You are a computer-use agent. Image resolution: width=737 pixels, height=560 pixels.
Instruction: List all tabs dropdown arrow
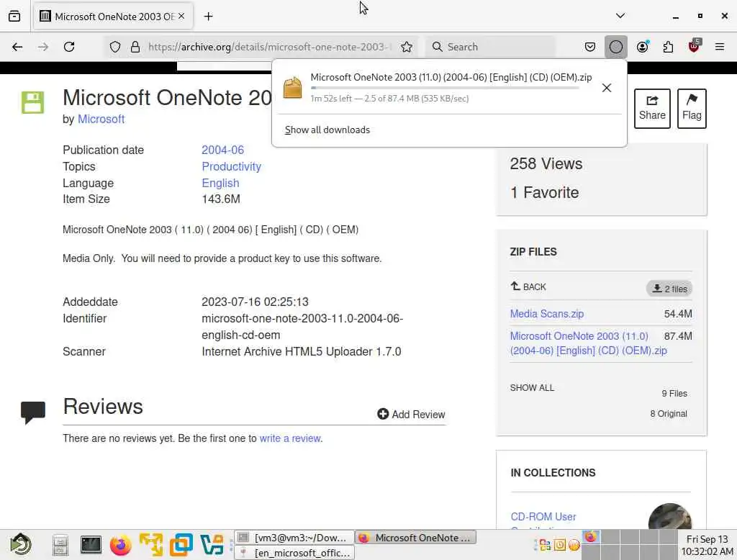coord(620,16)
